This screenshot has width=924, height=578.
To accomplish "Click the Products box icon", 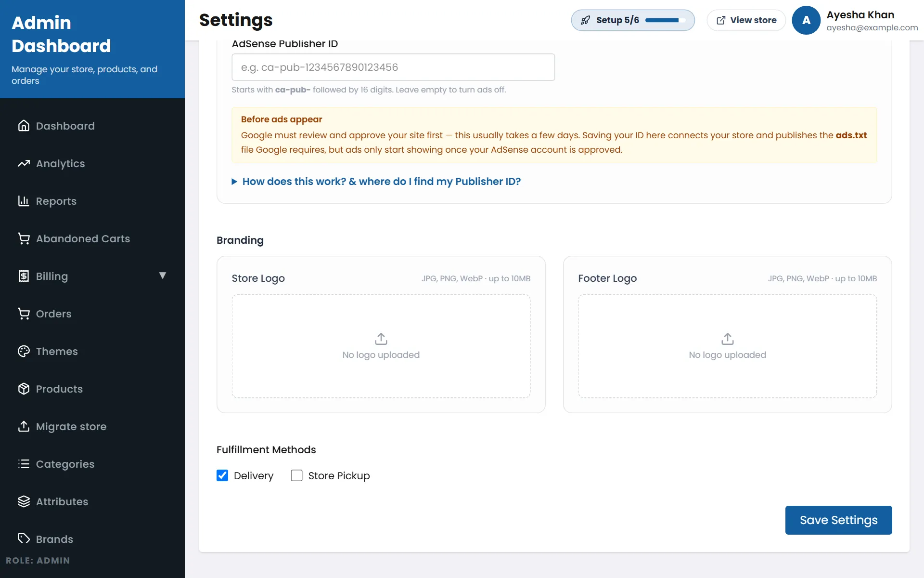I will [x=24, y=389].
